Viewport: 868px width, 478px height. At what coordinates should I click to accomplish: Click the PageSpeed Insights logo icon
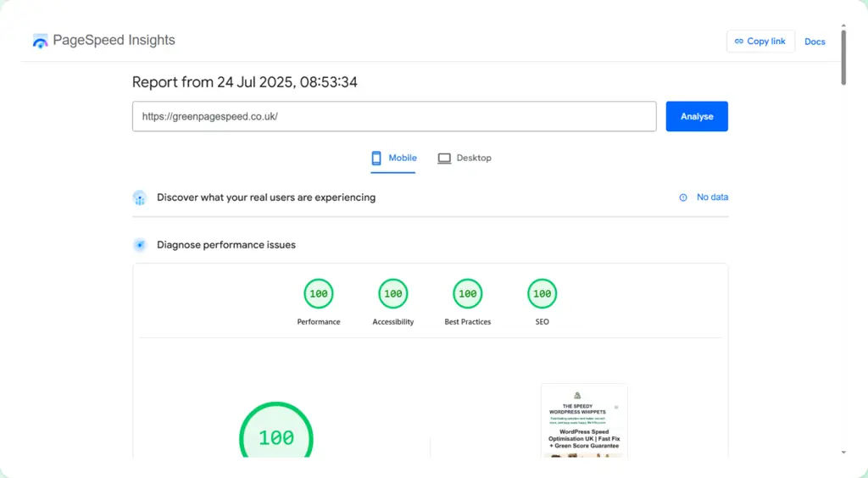pos(40,41)
